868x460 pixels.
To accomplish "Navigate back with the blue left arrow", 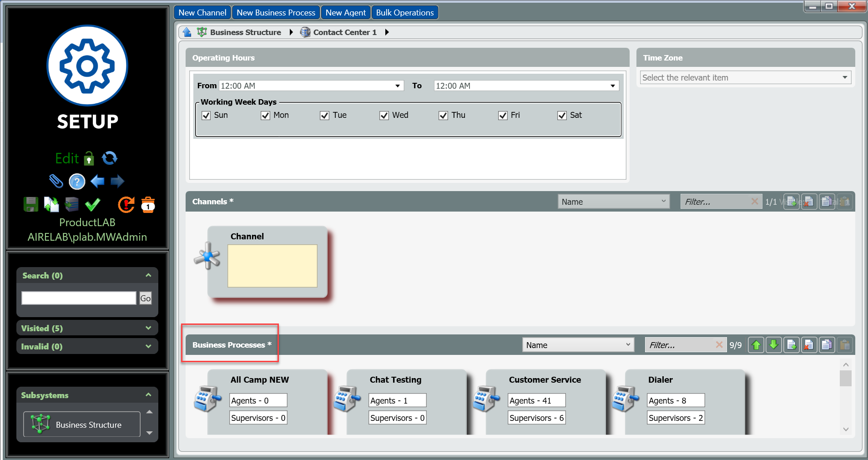I will click(x=97, y=182).
